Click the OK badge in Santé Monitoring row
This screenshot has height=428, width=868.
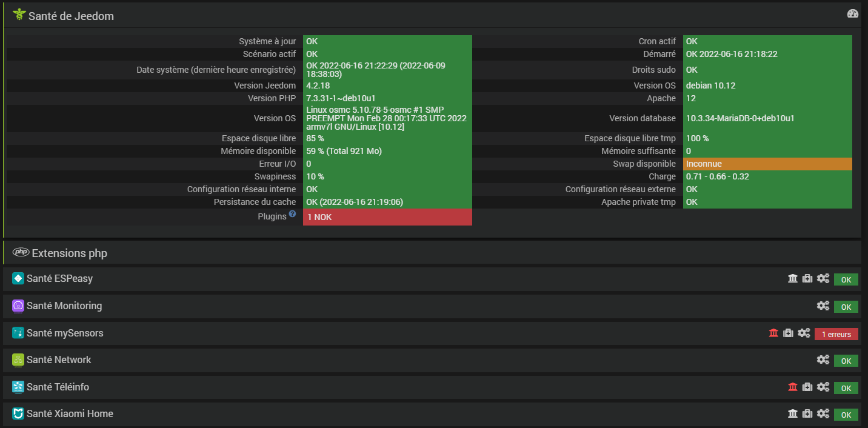tap(846, 307)
